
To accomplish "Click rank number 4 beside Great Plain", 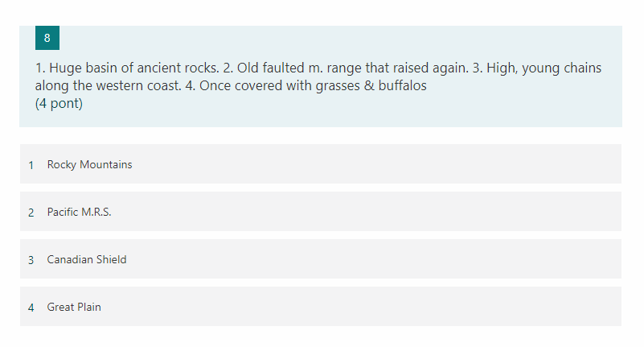I will pos(31,307).
